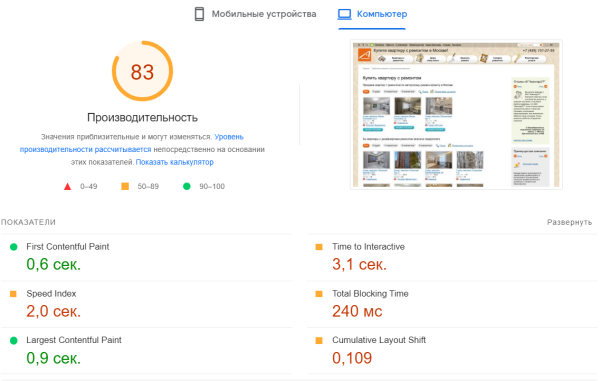Click the Largest Contentful Paint label

click(x=74, y=340)
